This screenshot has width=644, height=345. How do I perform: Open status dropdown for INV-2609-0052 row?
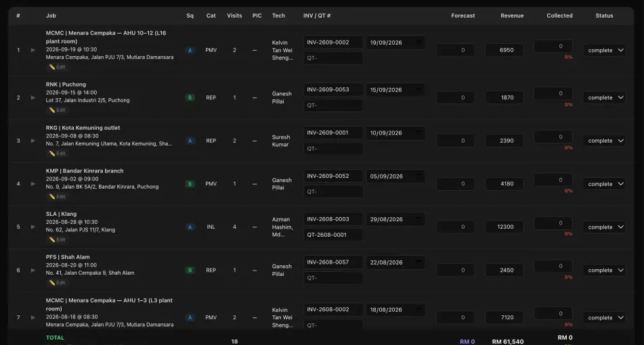click(x=605, y=184)
